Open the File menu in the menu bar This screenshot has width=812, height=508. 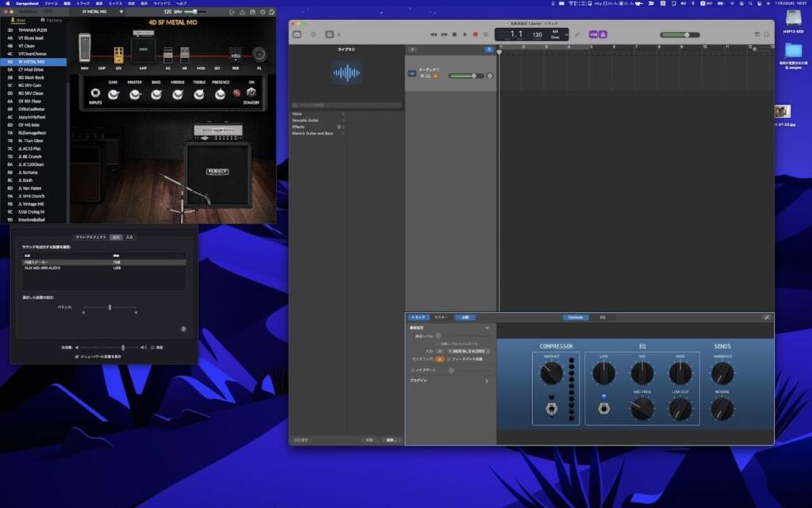[51, 3]
